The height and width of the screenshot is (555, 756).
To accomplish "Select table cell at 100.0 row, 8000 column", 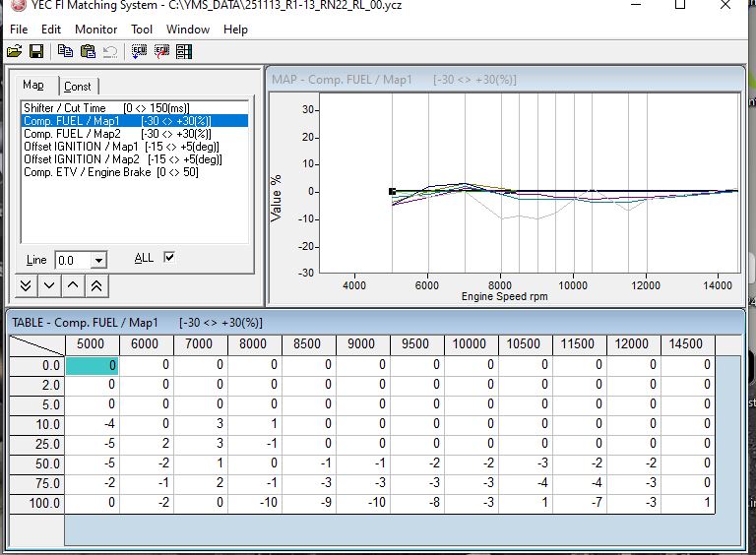I will pos(254,503).
